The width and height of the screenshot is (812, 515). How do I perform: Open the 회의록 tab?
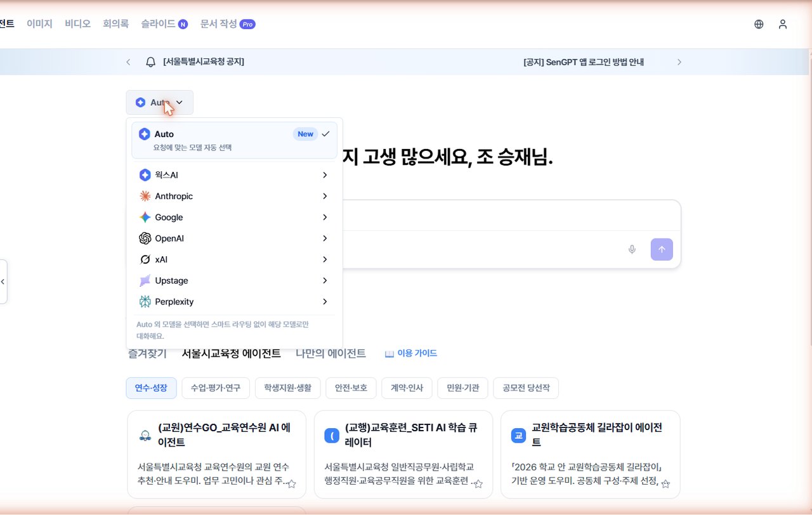pyautogui.click(x=115, y=24)
